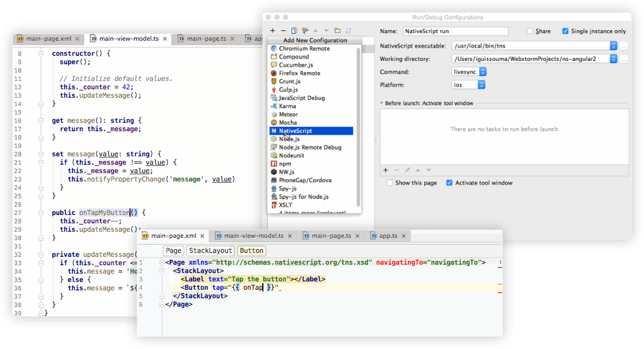
Task: Click the create folder icon in toolbar
Action: click(x=337, y=30)
